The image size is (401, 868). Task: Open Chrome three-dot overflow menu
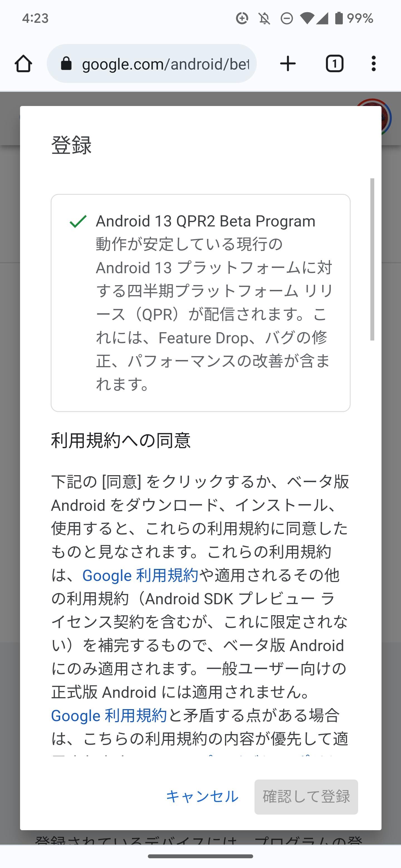tap(373, 64)
